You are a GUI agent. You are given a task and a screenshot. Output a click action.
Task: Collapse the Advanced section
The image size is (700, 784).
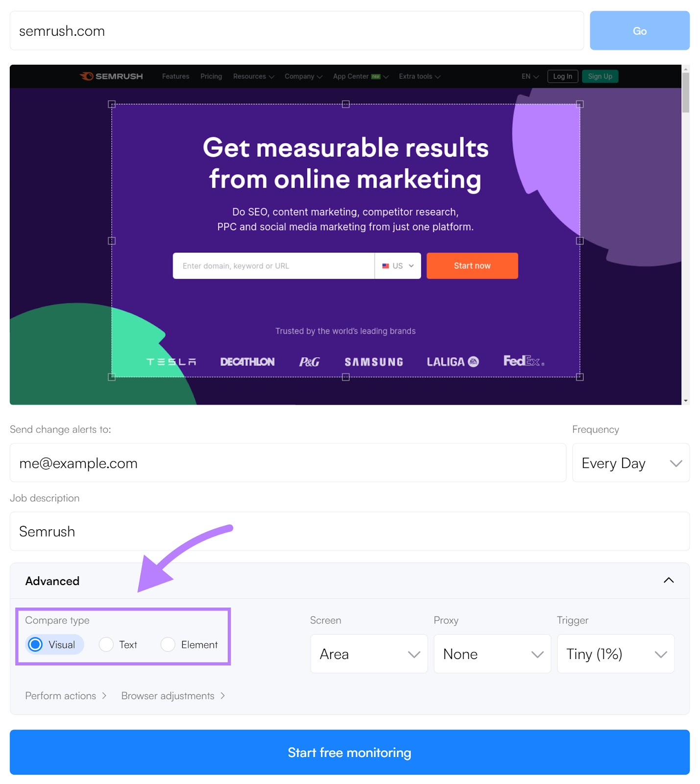(x=668, y=581)
